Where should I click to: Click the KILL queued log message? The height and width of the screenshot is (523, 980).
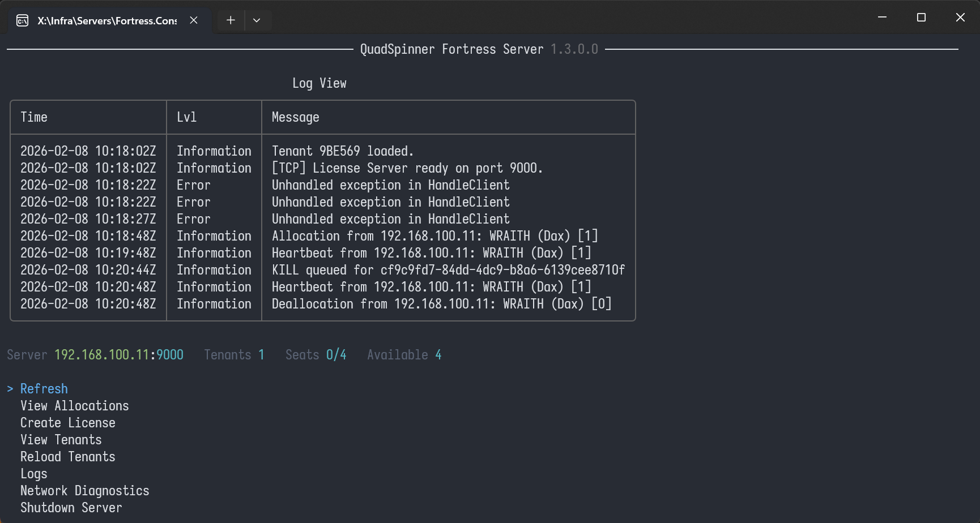[x=448, y=270]
